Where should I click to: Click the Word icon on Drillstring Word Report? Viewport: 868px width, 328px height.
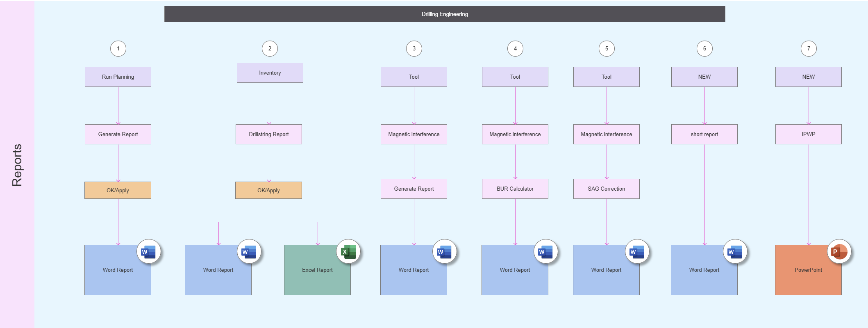[249, 252]
